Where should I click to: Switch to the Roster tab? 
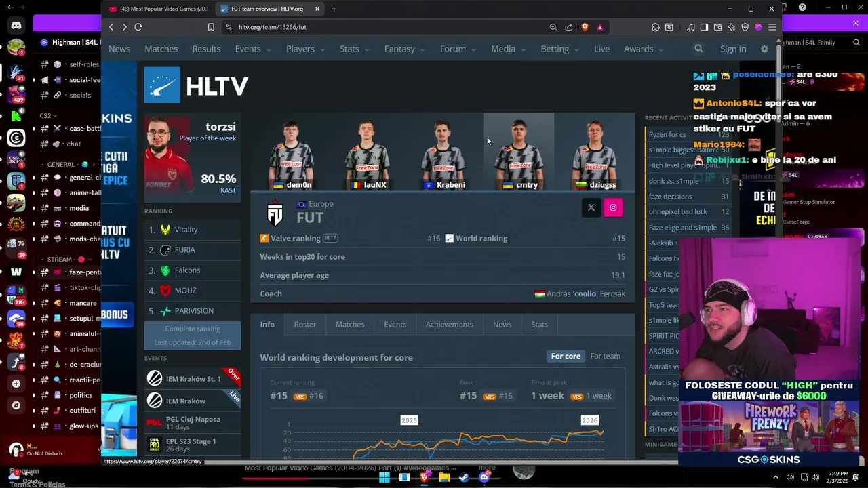coord(304,324)
